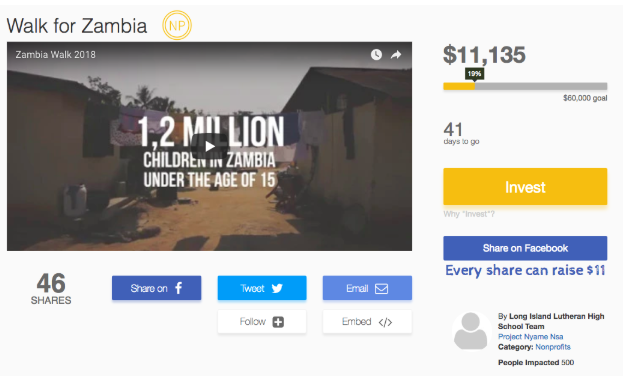This screenshot has width=627, height=377.
Task: Open the Project Nyame Nsa link
Action: [x=530, y=337]
